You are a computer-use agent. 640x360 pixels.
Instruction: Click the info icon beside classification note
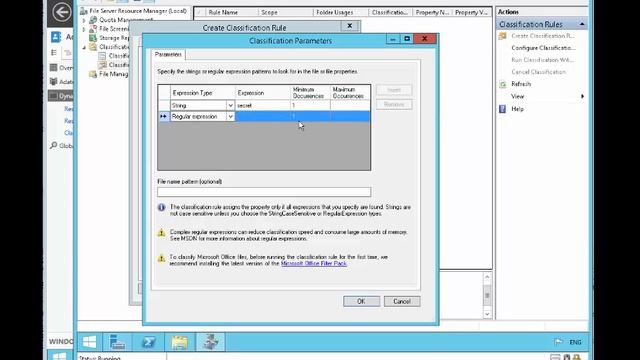162,208
